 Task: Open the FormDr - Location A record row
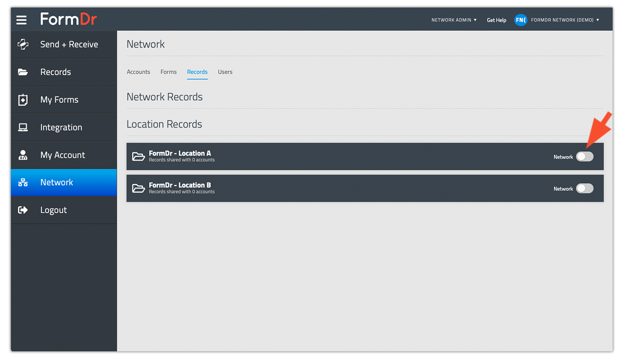[365, 156]
